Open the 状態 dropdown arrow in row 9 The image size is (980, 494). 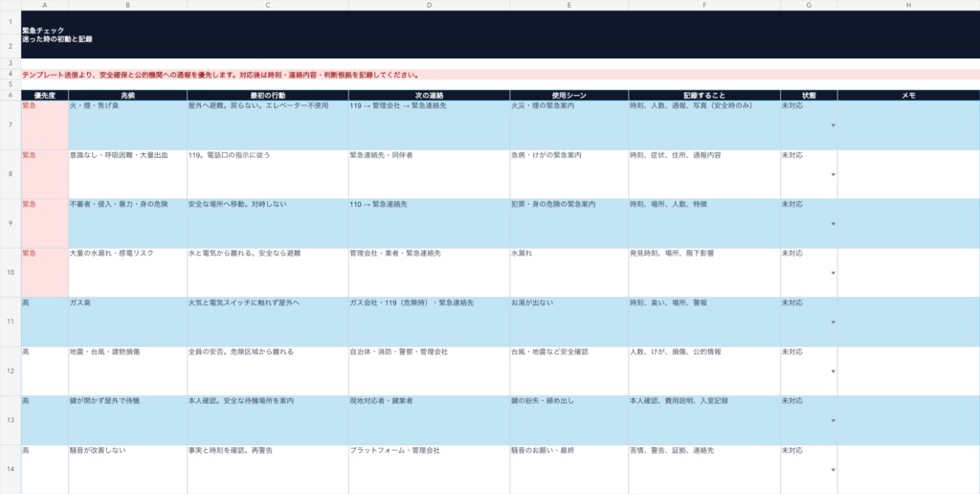(x=833, y=224)
